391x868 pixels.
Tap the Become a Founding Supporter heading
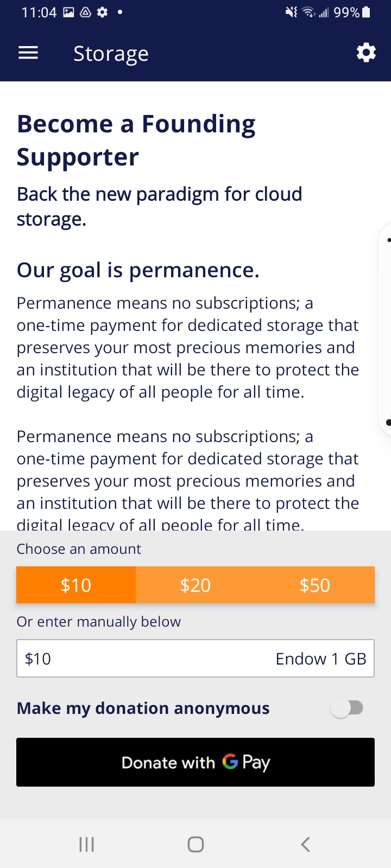click(136, 140)
